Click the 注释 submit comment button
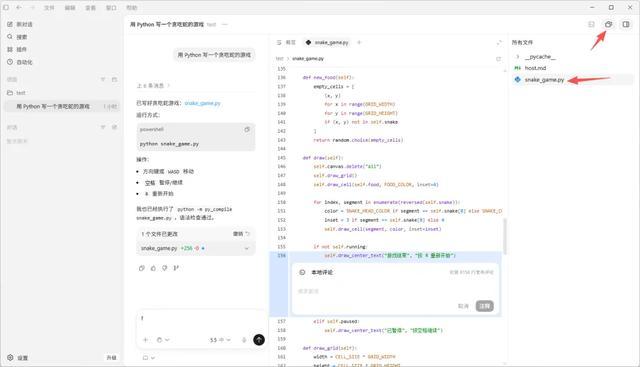The width and height of the screenshot is (640, 367). click(x=484, y=306)
